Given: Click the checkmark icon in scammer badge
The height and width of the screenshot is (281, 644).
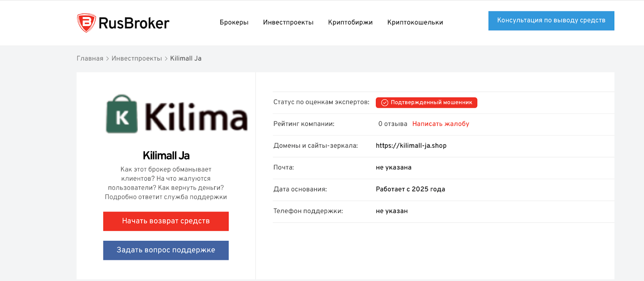Looking at the screenshot, I should pyautogui.click(x=384, y=103).
